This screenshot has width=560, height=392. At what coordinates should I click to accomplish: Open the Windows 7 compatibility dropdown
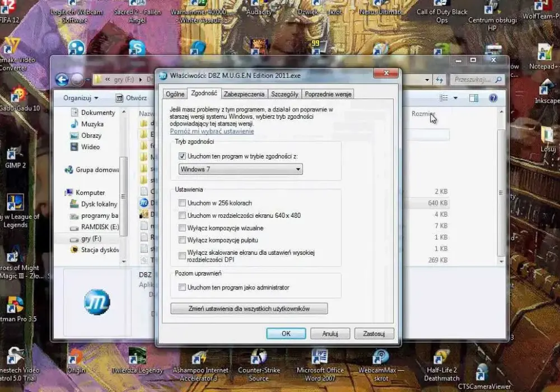(240, 169)
